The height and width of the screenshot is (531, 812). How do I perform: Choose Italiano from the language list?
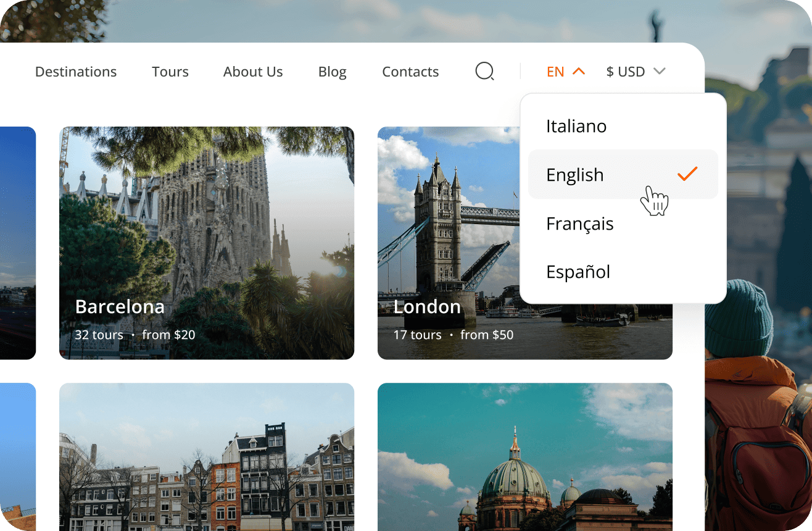[x=576, y=126]
